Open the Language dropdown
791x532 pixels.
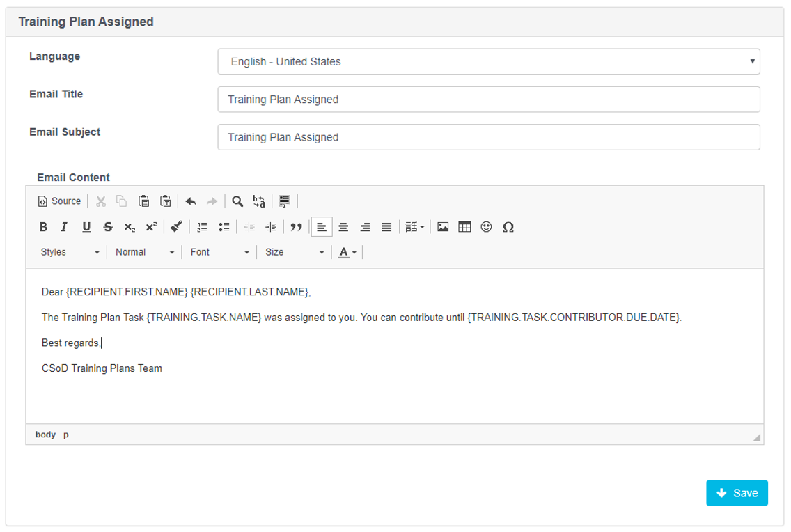pos(489,61)
